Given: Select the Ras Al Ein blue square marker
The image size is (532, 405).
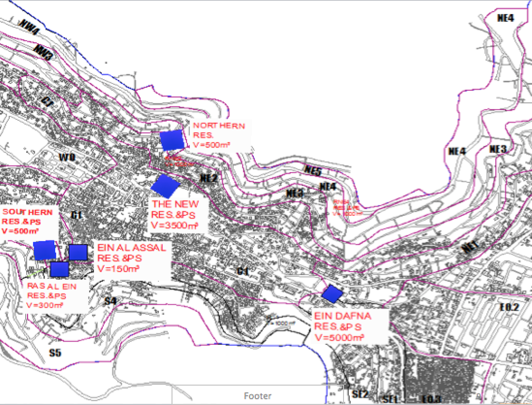Looking at the screenshot, I should [x=59, y=269].
